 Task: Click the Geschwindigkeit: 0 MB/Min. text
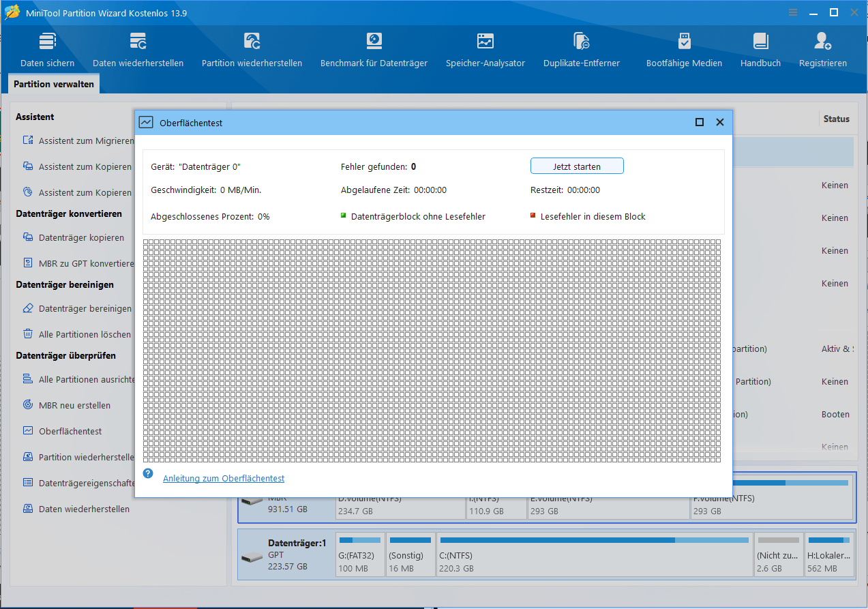point(206,190)
